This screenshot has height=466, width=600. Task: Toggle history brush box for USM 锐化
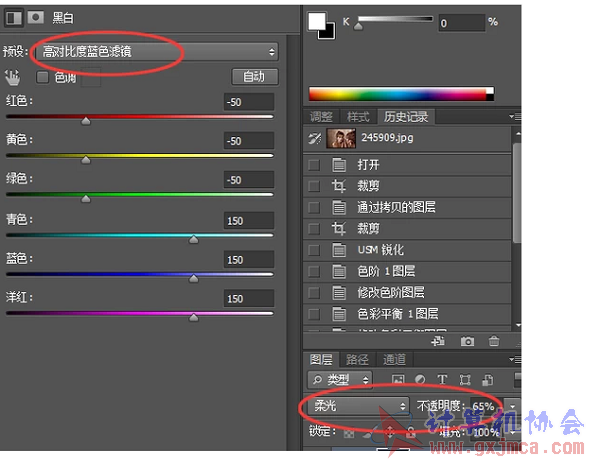click(314, 250)
